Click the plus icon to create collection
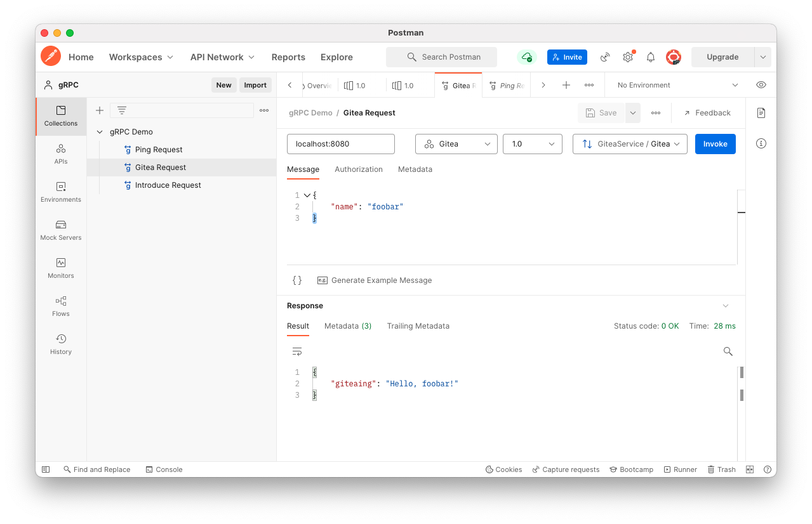The image size is (812, 524). pos(100,110)
